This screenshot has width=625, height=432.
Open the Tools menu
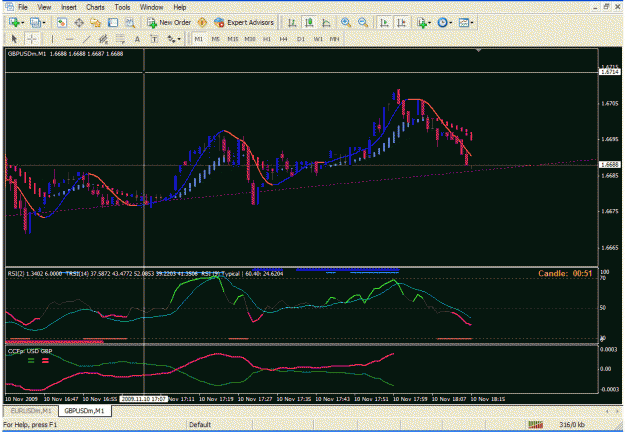coord(122,7)
